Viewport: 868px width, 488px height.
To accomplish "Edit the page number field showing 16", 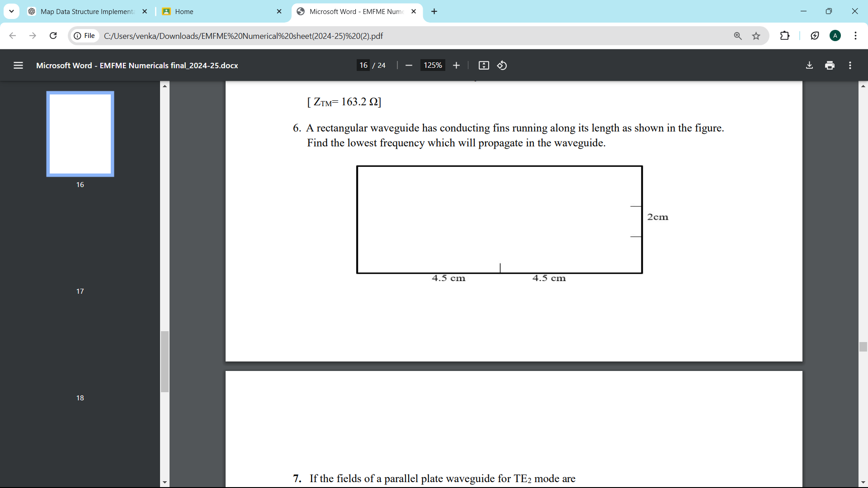I will coord(363,65).
